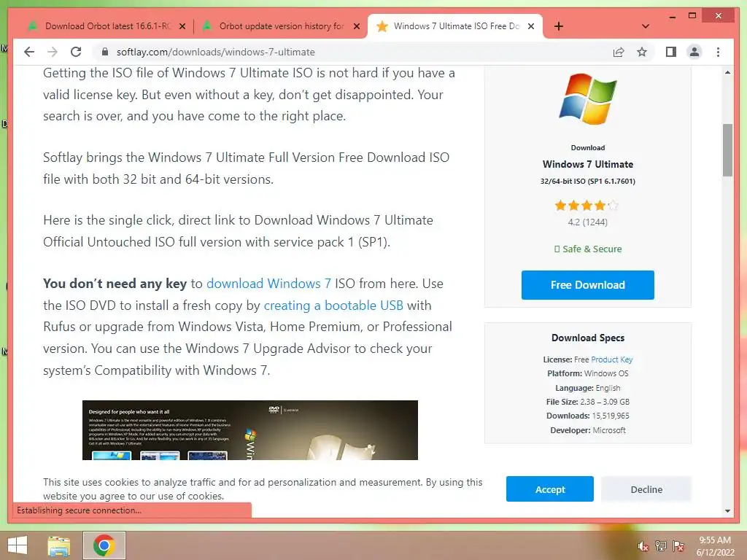Open the network tray icon
This screenshot has width=747, height=560.
[x=661, y=545]
